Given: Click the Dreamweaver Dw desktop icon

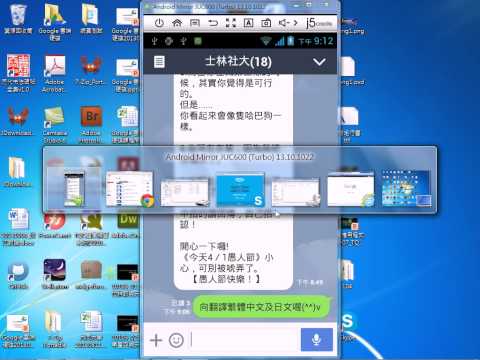Looking at the screenshot, I should click(x=128, y=224).
